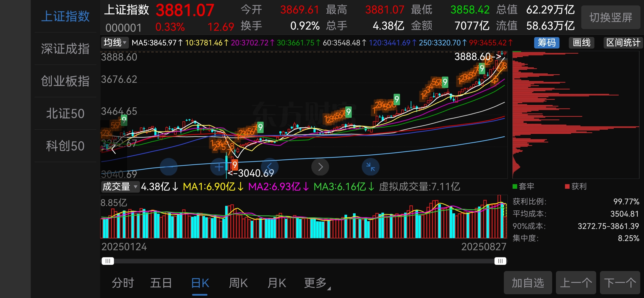Select the 周K chart tab
644x298 pixels.
coord(238,283)
